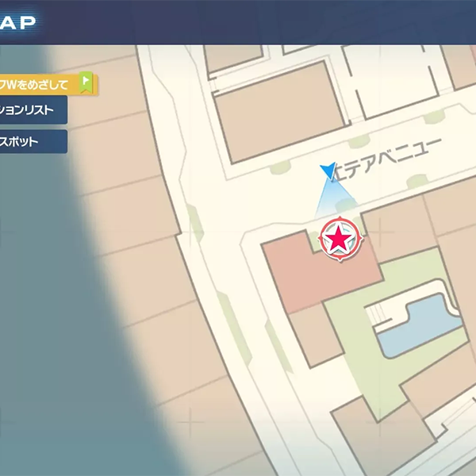This screenshot has width=476, height=476.
Task: Select the blue player position arrow
Action: tap(327, 170)
